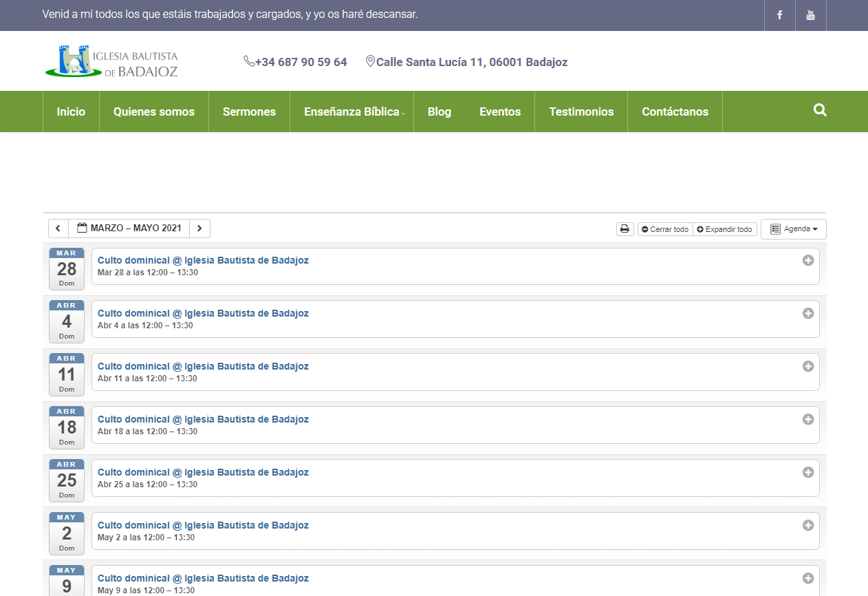Open the YouTube channel icon
This screenshot has height=596, width=868.
(x=810, y=15)
